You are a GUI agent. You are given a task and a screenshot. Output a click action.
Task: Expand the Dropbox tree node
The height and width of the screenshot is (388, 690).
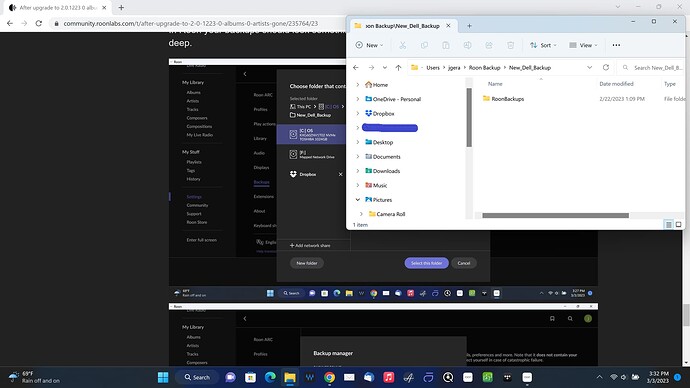coord(357,113)
